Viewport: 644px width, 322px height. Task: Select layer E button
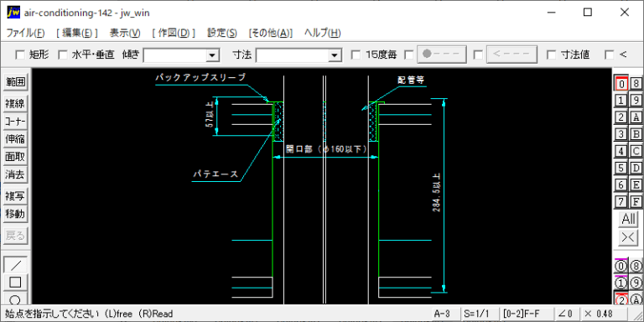tap(636, 184)
